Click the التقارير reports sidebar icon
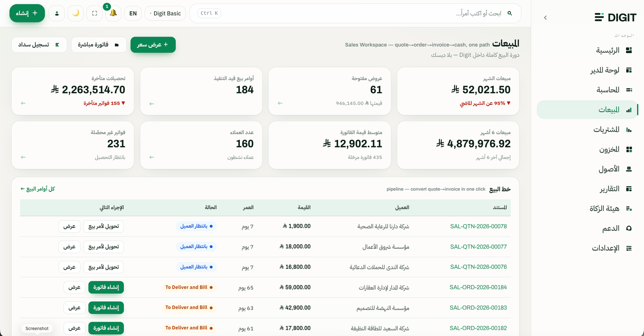 click(629, 188)
